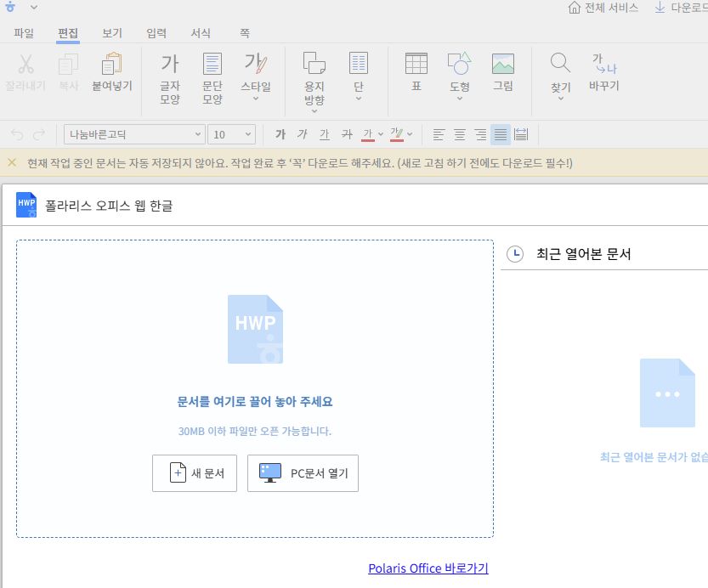This screenshot has width=708, height=588.
Task: Follow the Polaris Office 바로가기 link
Action: (x=428, y=568)
